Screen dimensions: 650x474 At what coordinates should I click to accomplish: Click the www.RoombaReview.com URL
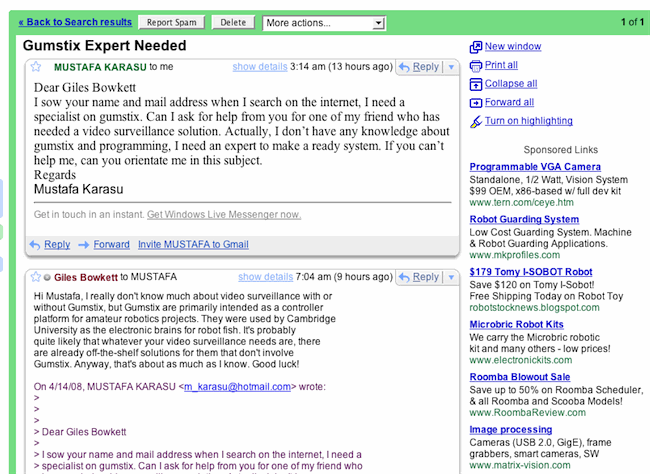(x=528, y=413)
